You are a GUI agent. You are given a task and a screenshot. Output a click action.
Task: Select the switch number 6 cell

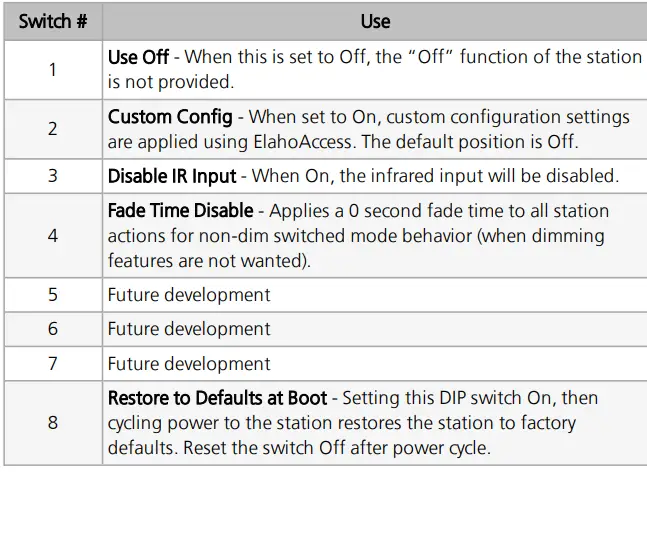pyautogui.click(x=52, y=329)
